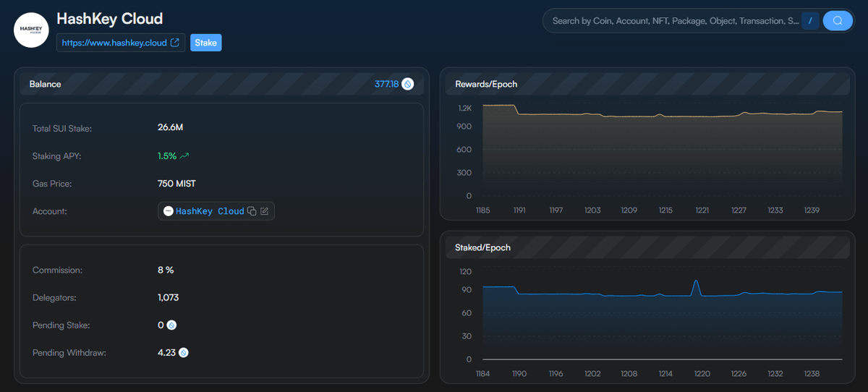Click the Stake button
The image size is (868, 392).
click(205, 43)
